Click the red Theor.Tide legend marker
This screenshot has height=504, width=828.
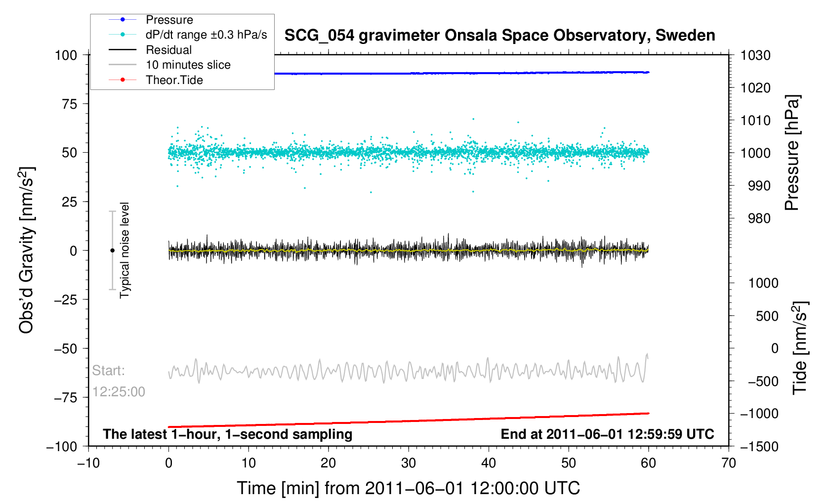tap(123, 80)
